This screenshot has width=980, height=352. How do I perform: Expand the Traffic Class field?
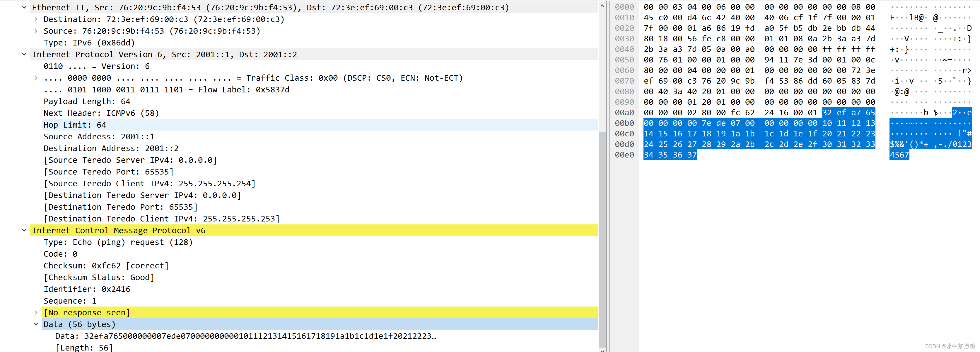36,78
